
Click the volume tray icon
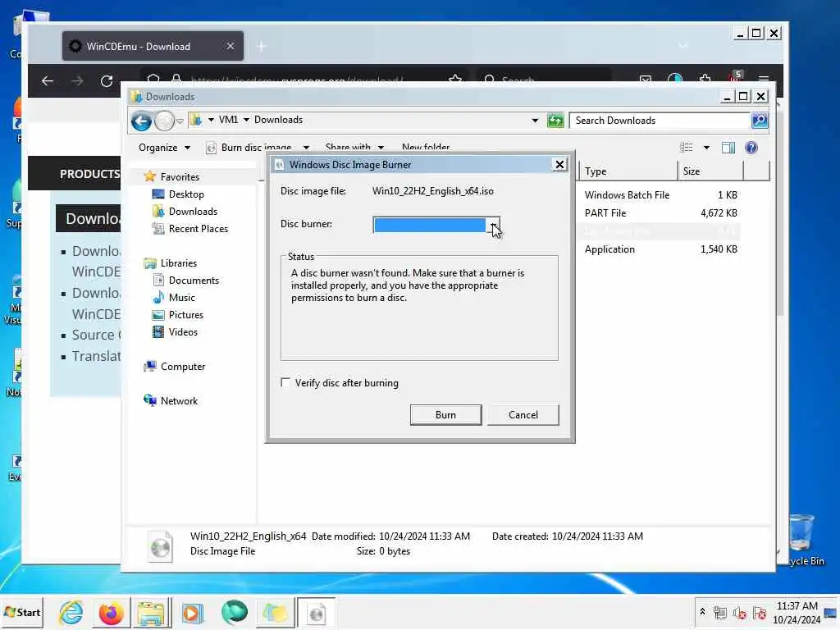pos(739,612)
